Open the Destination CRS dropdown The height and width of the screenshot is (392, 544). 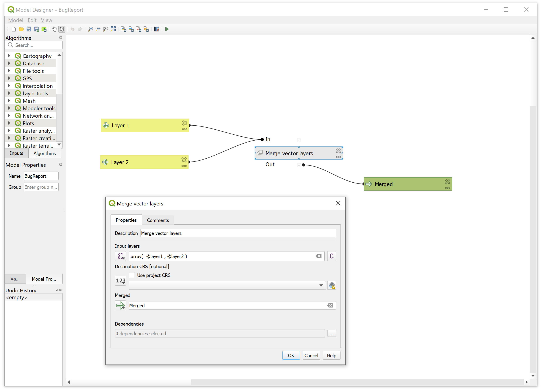click(321, 285)
